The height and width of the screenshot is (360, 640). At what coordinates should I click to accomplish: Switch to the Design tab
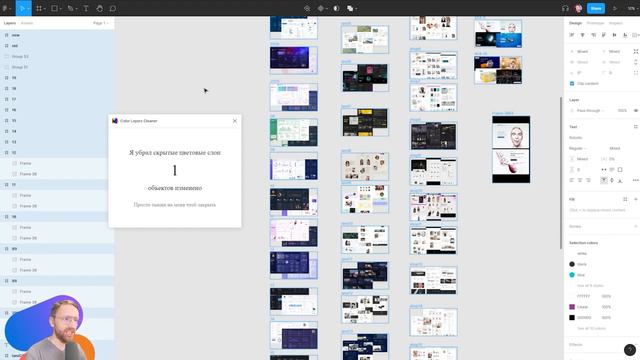[576, 23]
